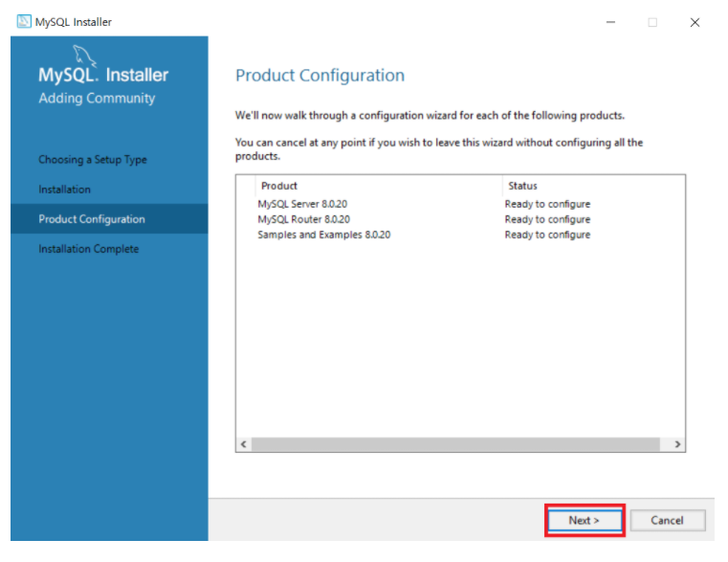This screenshot has width=728, height=562.
Task: Click the Samples and Examples 'Ready to configure' status
Action: click(x=547, y=235)
